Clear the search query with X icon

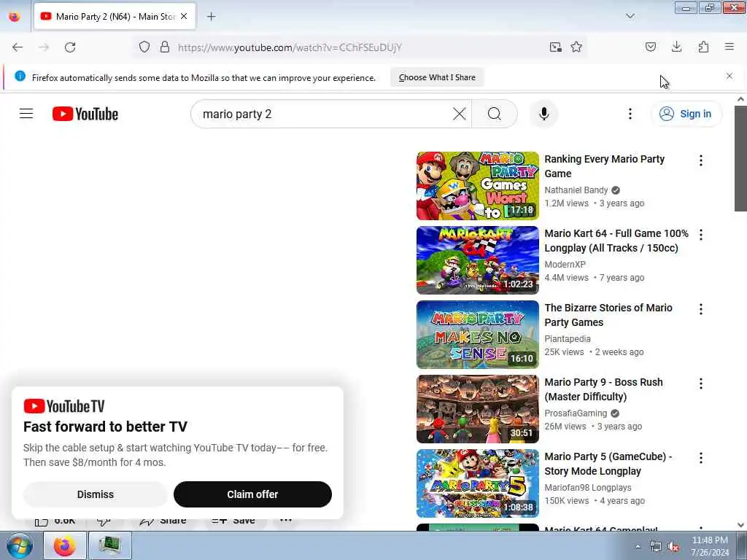[x=460, y=114]
